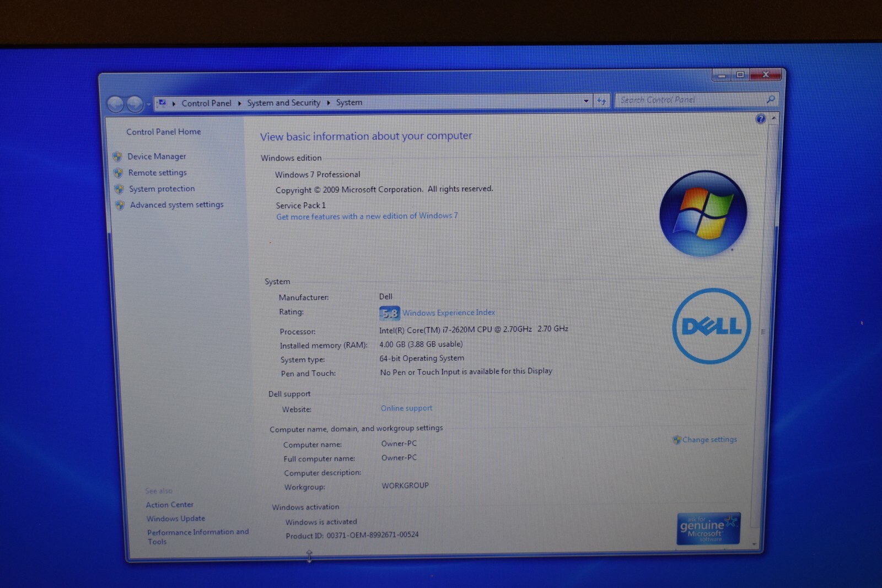Click Change settings link
The width and height of the screenshot is (882, 588).
coord(709,439)
